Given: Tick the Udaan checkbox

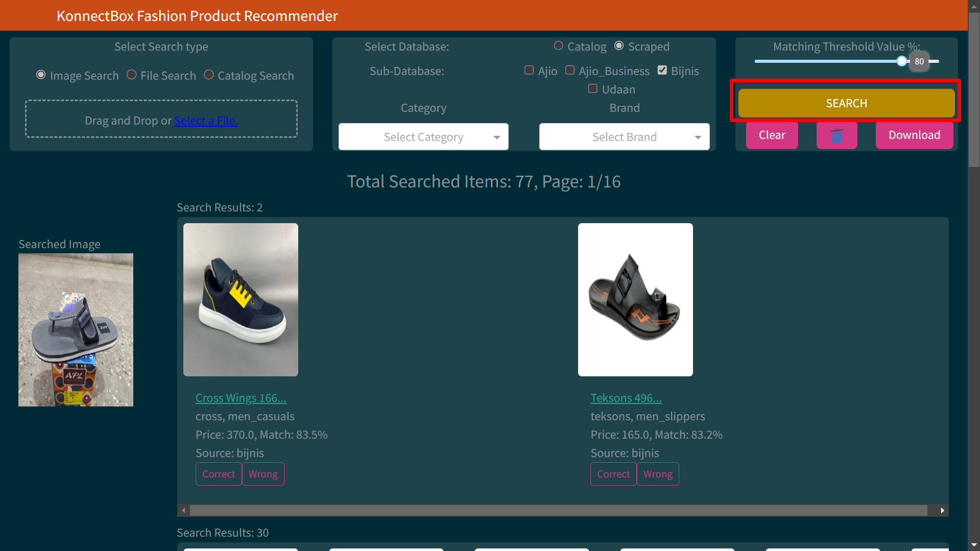Looking at the screenshot, I should (593, 89).
